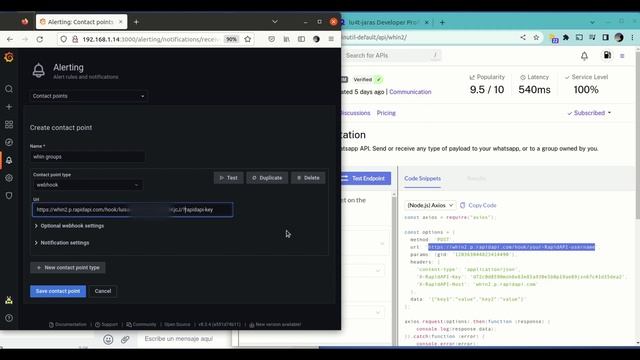Open Firefox hamburger menu
The image size is (640, 360).
[331, 39]
